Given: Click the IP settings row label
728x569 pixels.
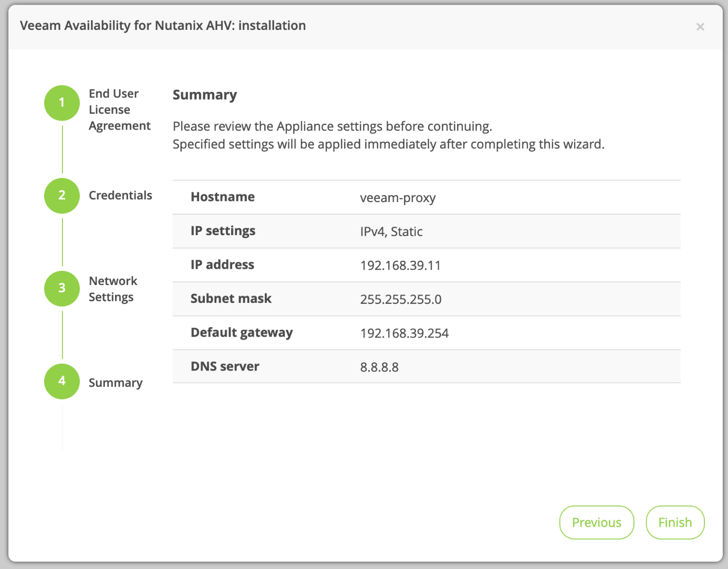Looking at the screenshot, I should click(x=223, y=231).
